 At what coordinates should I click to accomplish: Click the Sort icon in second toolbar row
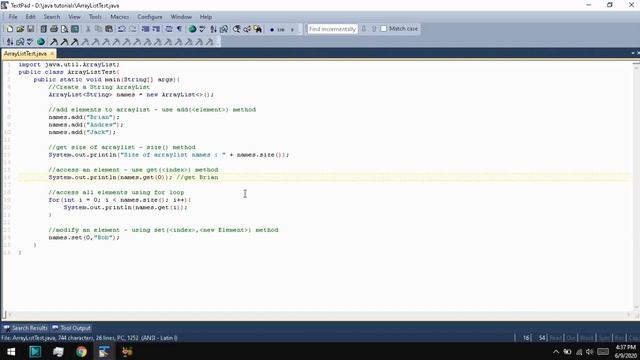click(x=10, y=42)
